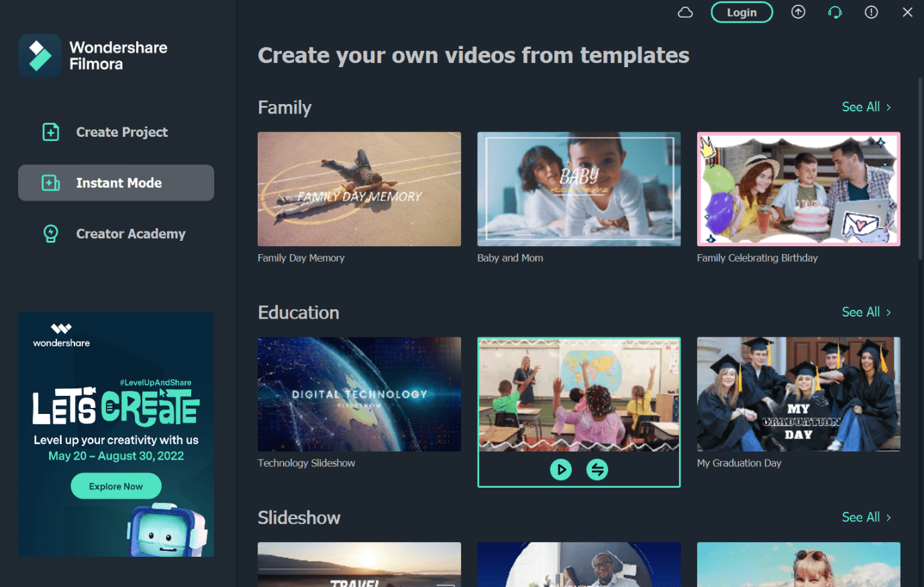Click the Explore Now button
The width and height of the screenshot is (924, 587).
pos(116,486)
